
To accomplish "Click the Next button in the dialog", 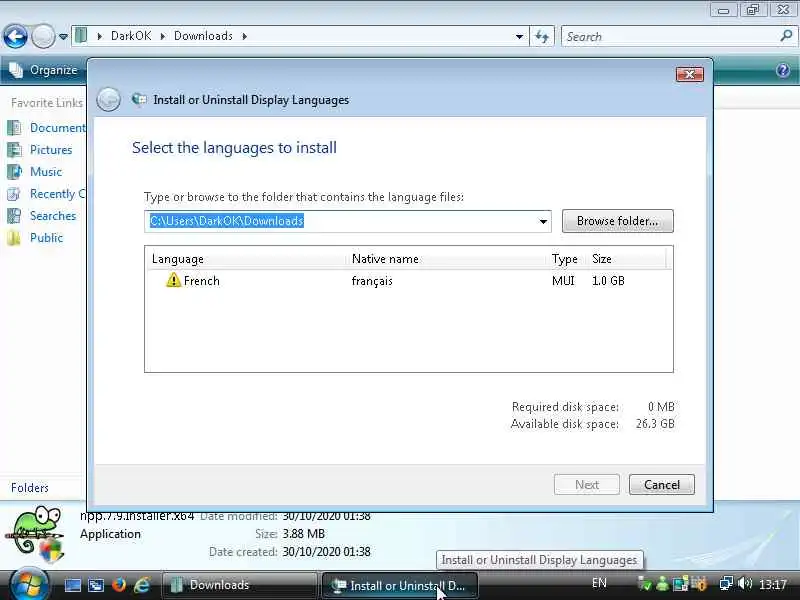I will coord(587,484).
